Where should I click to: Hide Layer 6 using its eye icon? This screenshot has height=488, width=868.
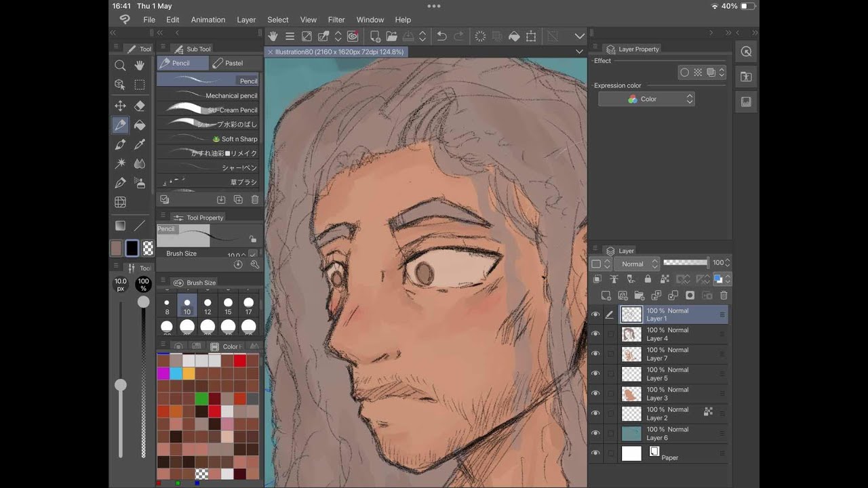[x=595, y=433]
